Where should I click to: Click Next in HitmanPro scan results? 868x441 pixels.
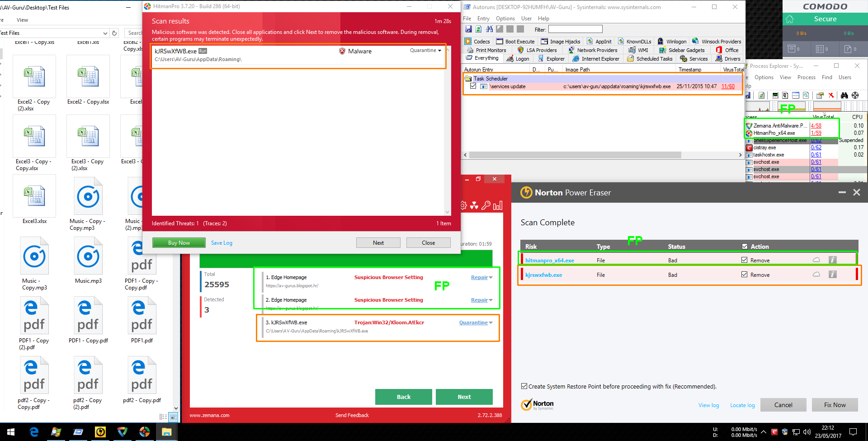pos(378,243)
